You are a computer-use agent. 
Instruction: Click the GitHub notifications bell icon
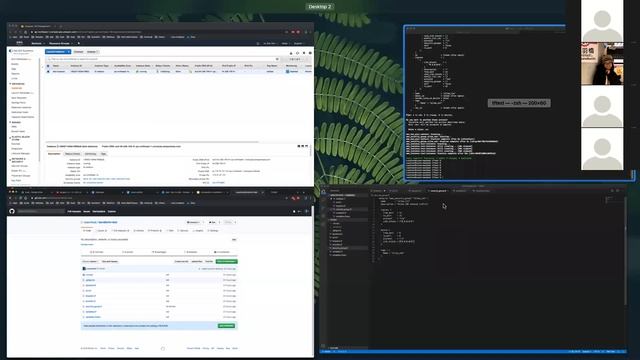click(294, 211)
